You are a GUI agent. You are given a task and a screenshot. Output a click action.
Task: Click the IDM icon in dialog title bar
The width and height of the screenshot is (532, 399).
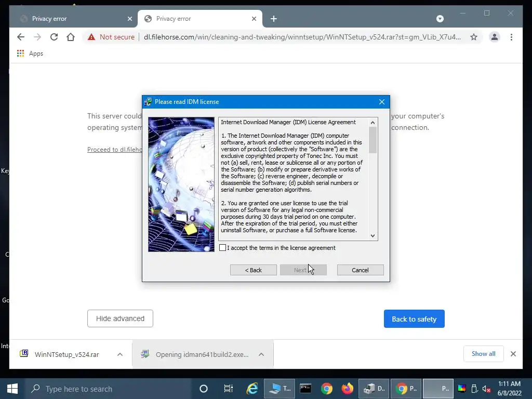click(148, 102)
